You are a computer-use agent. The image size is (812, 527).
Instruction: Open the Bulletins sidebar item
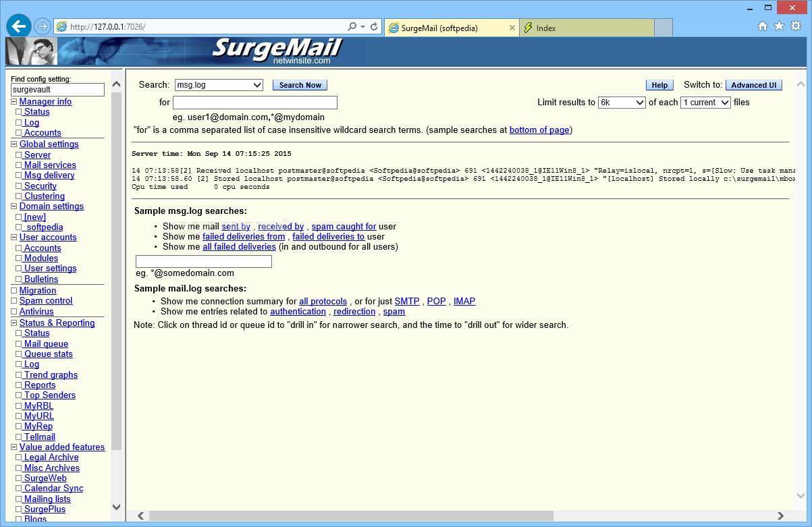(x=40, y=279)
